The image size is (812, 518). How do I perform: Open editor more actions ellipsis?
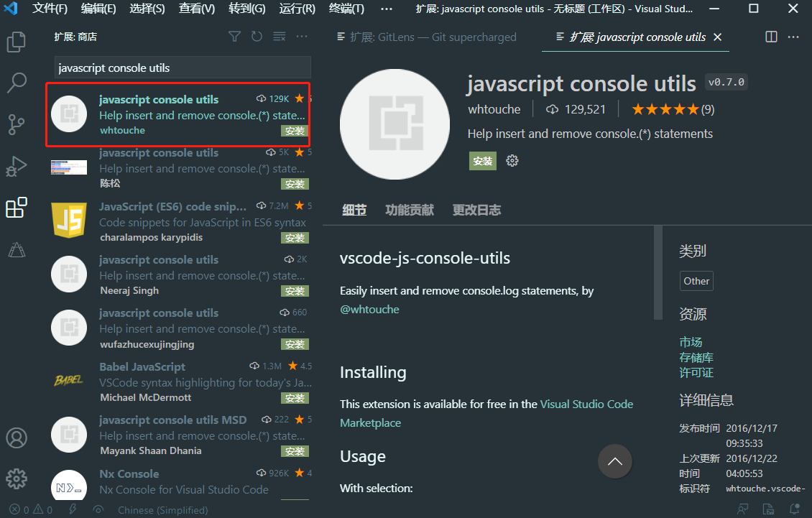point(793,37)
